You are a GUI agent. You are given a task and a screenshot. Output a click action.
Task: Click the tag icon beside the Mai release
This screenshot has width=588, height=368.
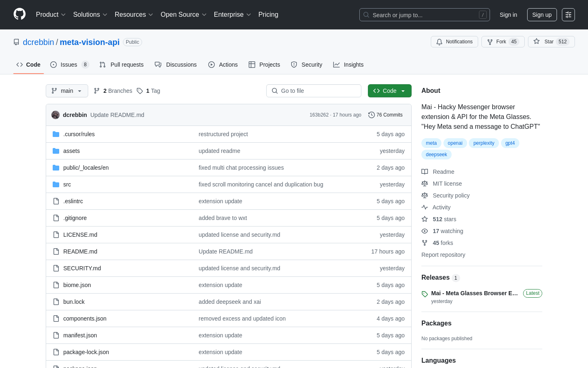click(x=425, y=294)
